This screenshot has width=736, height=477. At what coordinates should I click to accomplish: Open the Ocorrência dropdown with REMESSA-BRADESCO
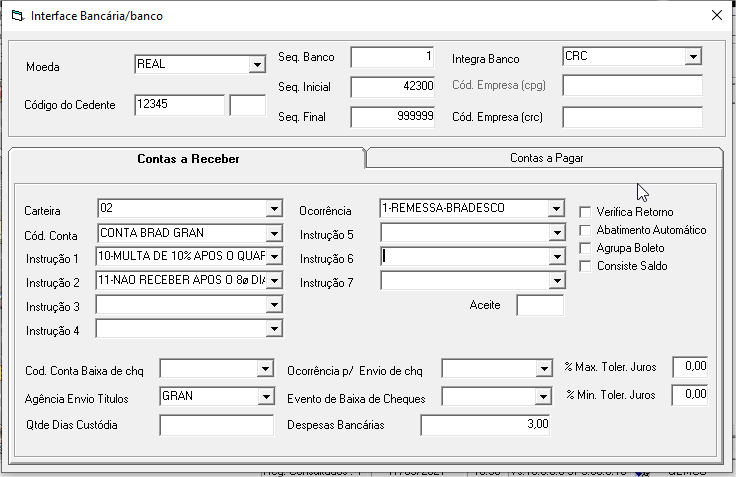pos(556,208)
